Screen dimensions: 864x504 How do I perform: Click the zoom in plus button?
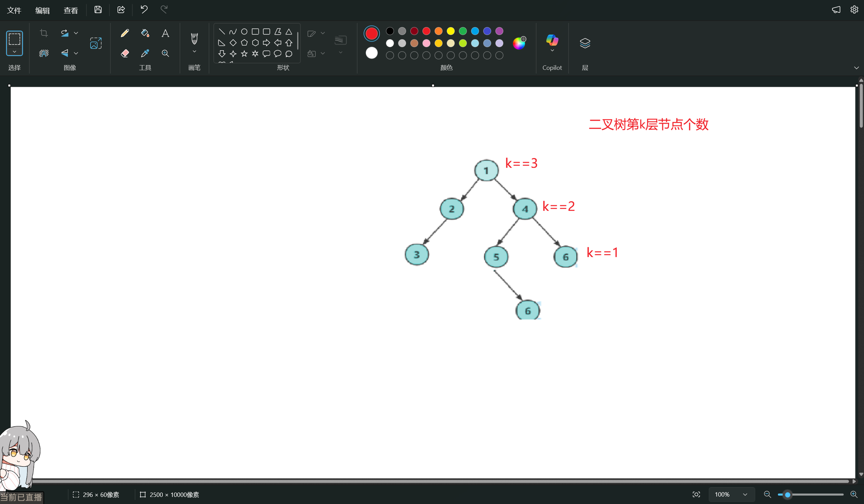854,494
